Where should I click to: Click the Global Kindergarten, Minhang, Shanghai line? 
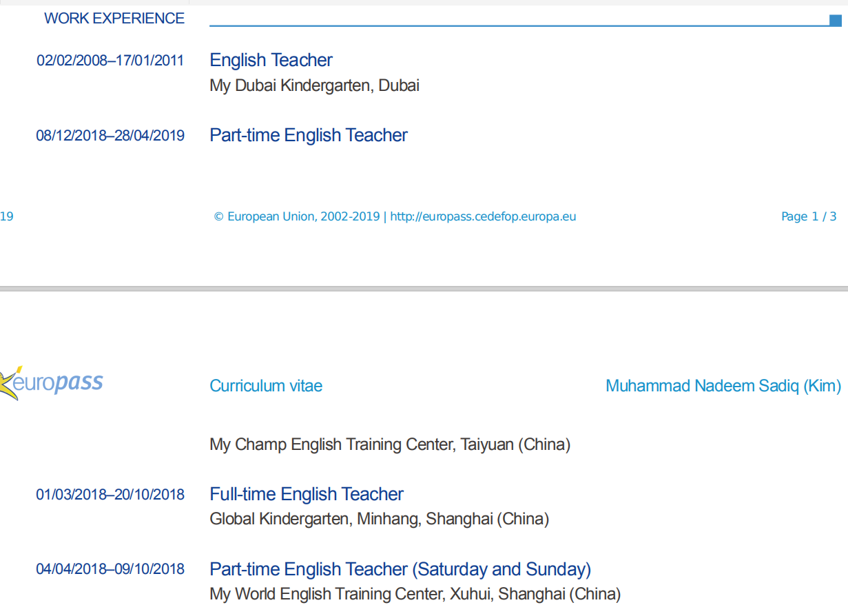(x=379, y=519)
